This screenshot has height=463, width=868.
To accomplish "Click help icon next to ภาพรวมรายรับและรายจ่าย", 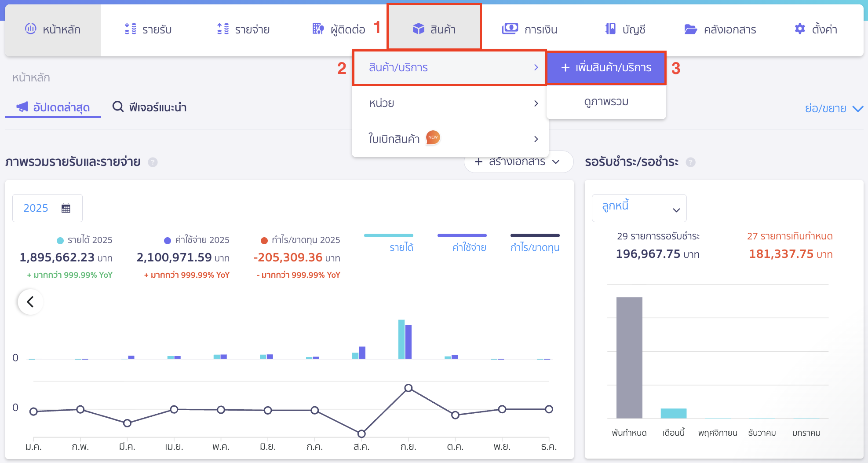I will pyautogui.click(x=153, y=162).
